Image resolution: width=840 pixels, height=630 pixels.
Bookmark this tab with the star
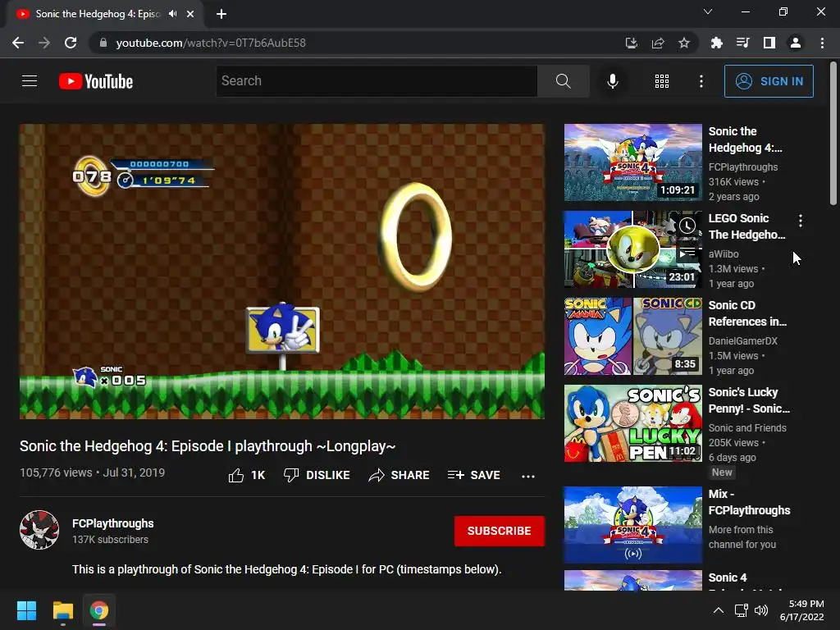coord(684,43)
